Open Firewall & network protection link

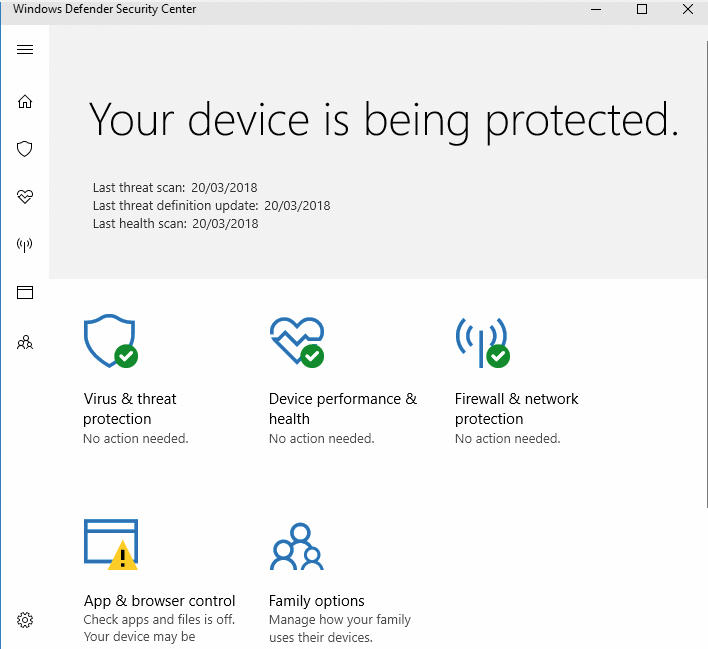click(x=517, y=409)
